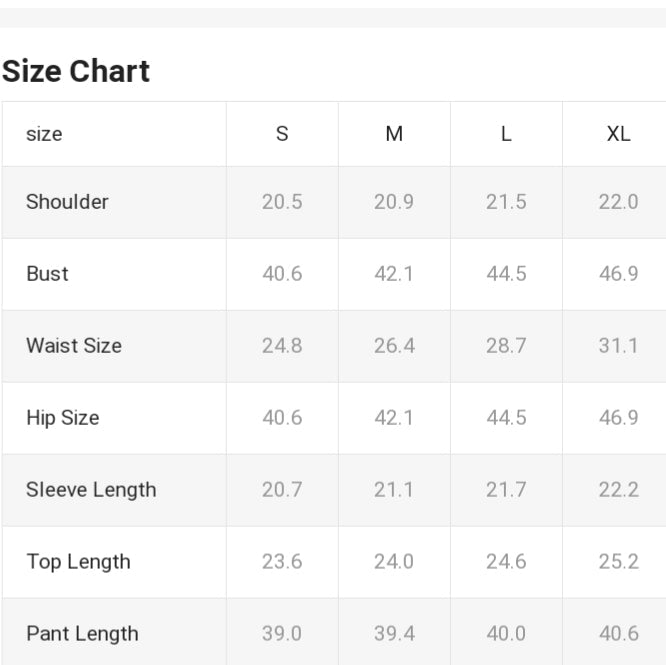Image resolution: width=666 pixels, height=665 pixels.
Task: Click the Pant Length row label
Action: pyautogui.click(x=82, y=634)
